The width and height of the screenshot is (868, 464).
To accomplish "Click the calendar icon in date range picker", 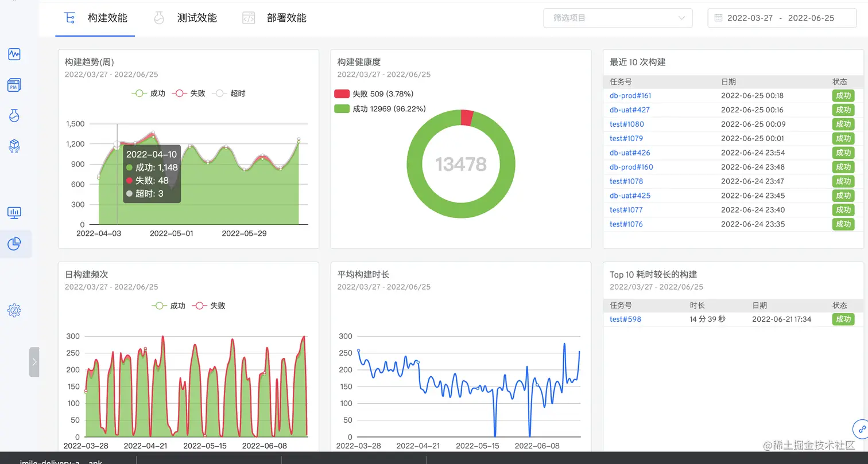I will (718, 18).
